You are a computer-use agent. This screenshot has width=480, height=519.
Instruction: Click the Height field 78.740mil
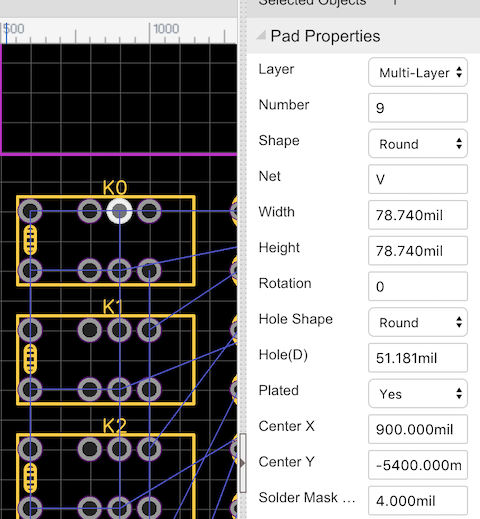pos(418,251)
